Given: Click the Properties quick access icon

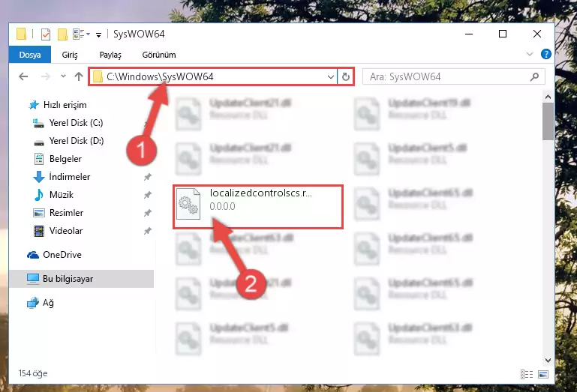Looking at the screenshot, I should coord(46,34).
